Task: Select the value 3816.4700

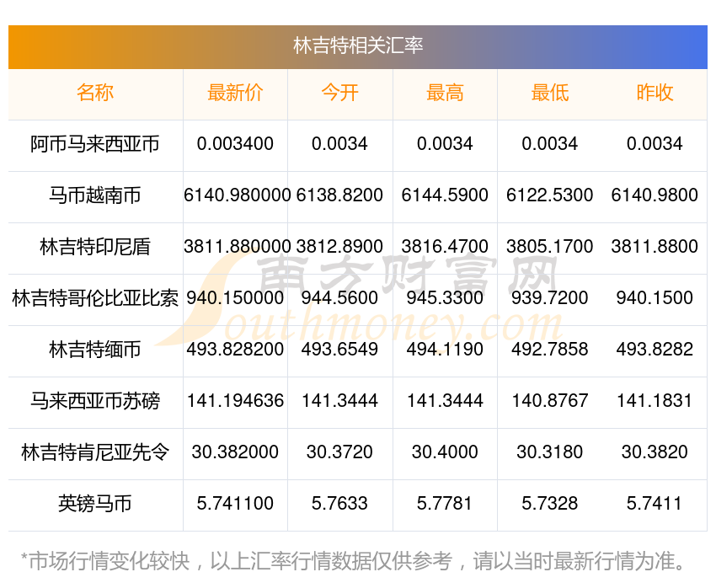Action: tap(445, 247)
